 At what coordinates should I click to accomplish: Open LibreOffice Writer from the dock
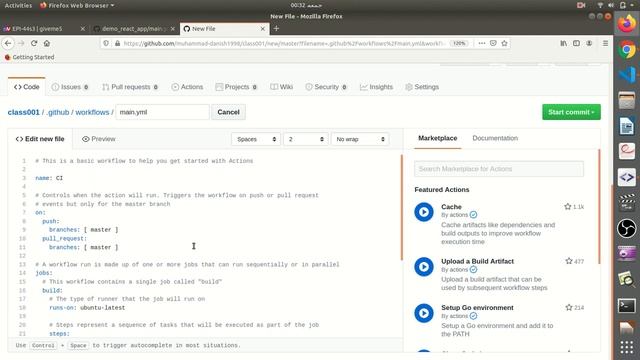coord(627,126)
